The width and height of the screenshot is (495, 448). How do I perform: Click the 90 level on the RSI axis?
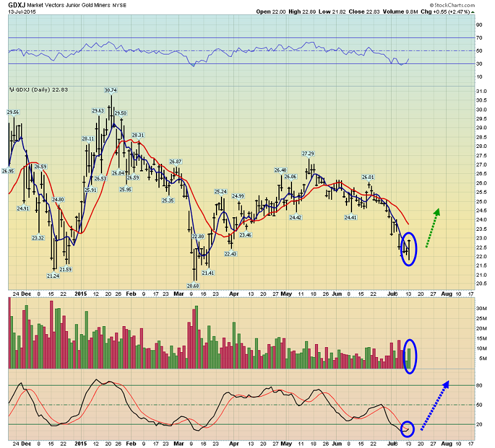coord(479,25)
